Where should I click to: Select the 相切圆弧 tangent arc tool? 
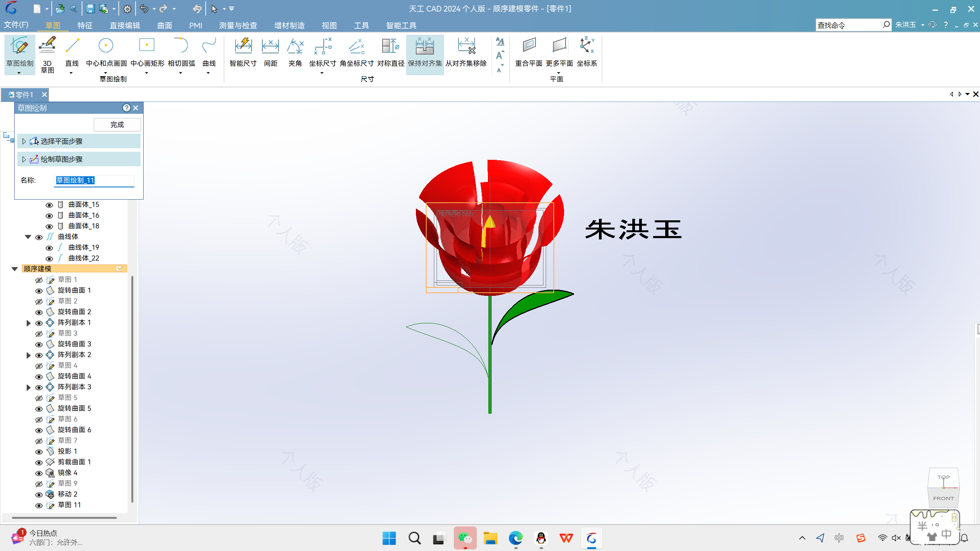181,52
